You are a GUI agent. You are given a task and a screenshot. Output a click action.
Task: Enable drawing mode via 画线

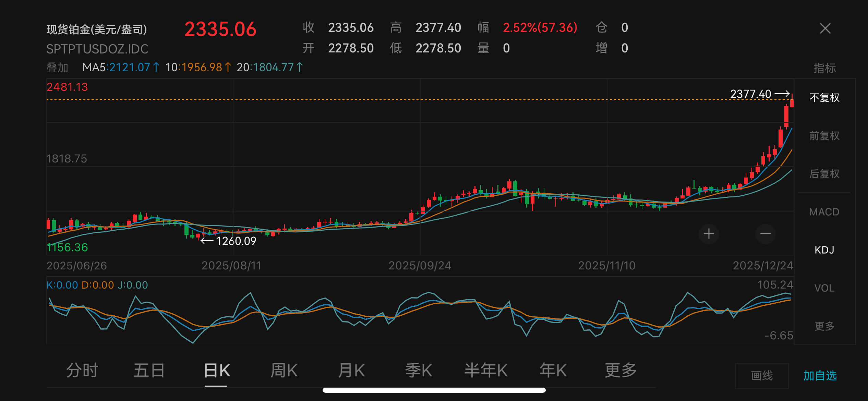pos(762,376)
